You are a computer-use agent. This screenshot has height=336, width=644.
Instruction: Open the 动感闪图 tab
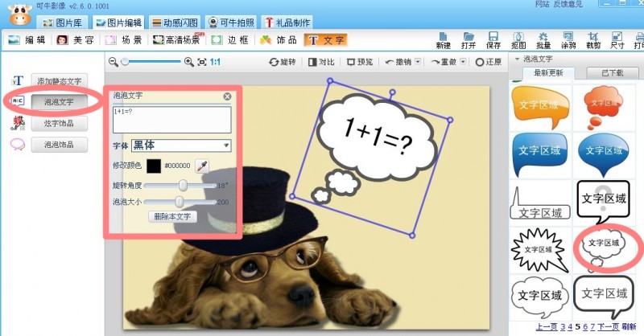pyautogui.click(x=175, y=23)
